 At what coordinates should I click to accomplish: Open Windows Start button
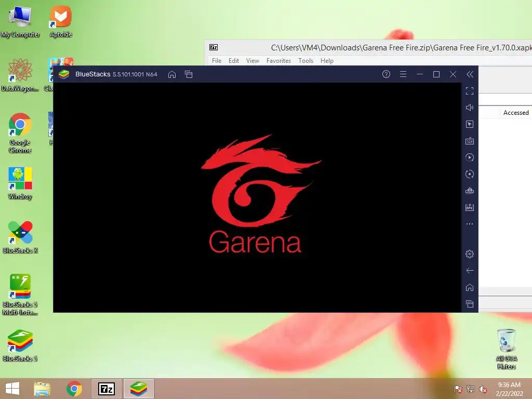[12, 389]
